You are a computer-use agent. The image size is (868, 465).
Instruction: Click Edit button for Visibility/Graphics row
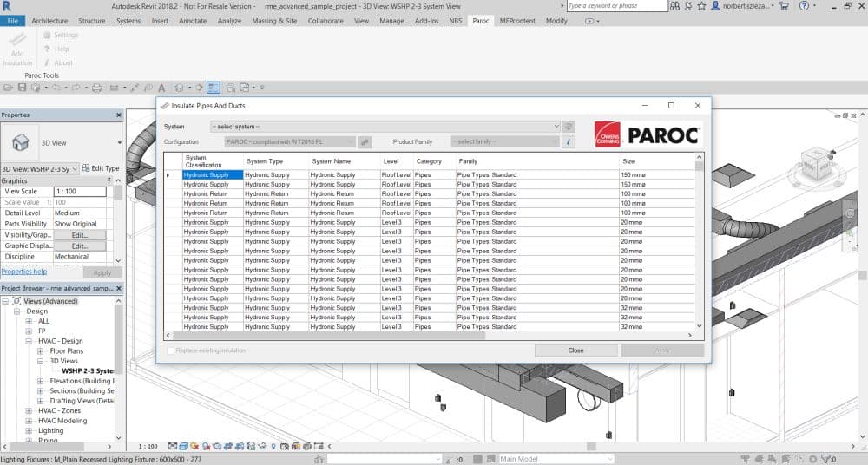click(80, 235)
